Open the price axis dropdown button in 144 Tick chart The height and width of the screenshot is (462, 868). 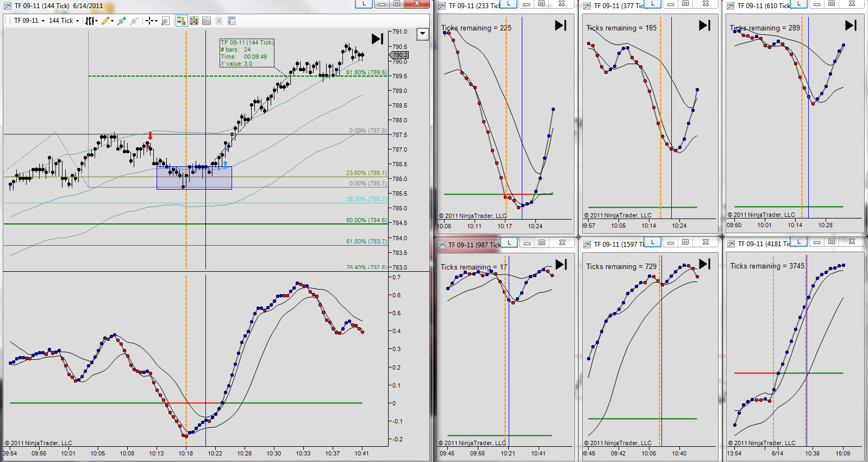422,34
